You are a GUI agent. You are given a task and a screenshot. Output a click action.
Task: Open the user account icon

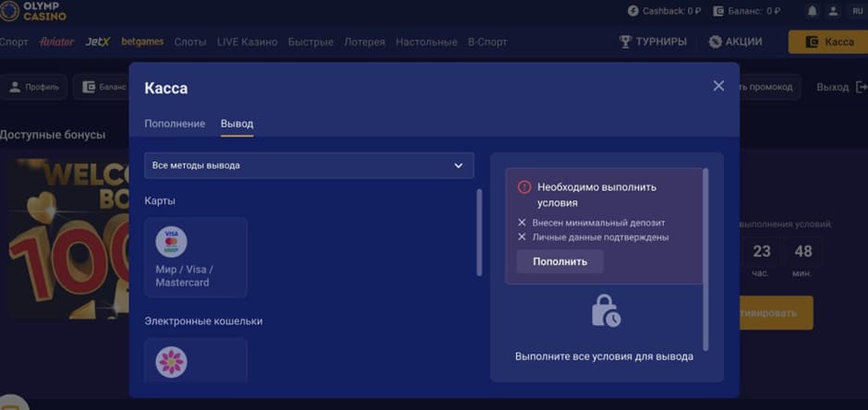coord(834,11)
